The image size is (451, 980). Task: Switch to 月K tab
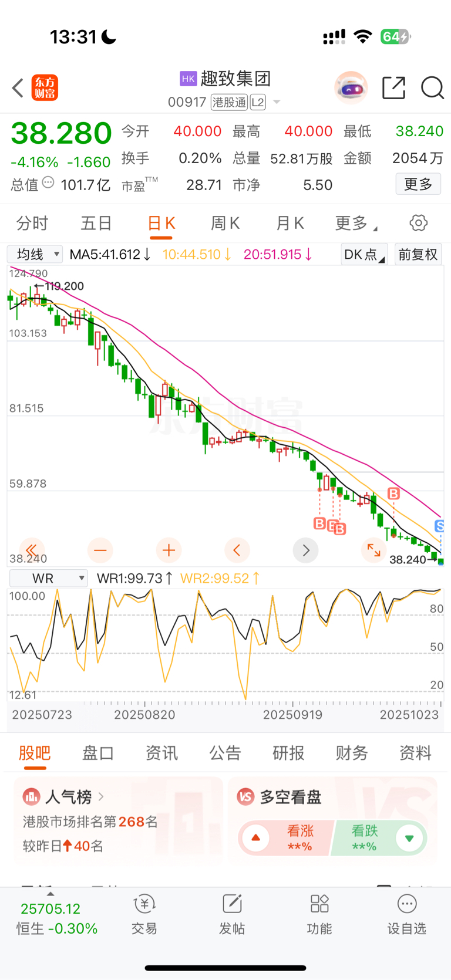[290, 224]
